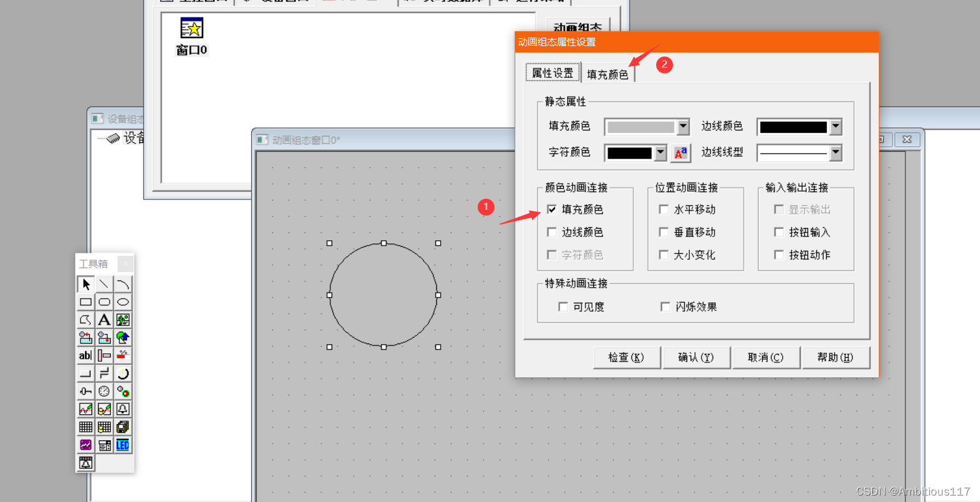Viewport: 980px width, 502px height.
Task: Enable the 大小变化 checkbox
Action: point(663,255)
